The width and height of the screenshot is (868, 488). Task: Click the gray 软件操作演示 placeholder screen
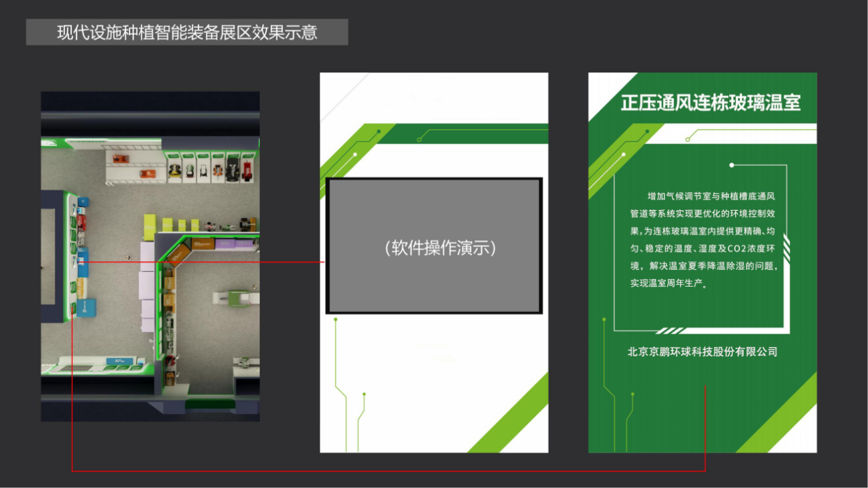[434, 246]
